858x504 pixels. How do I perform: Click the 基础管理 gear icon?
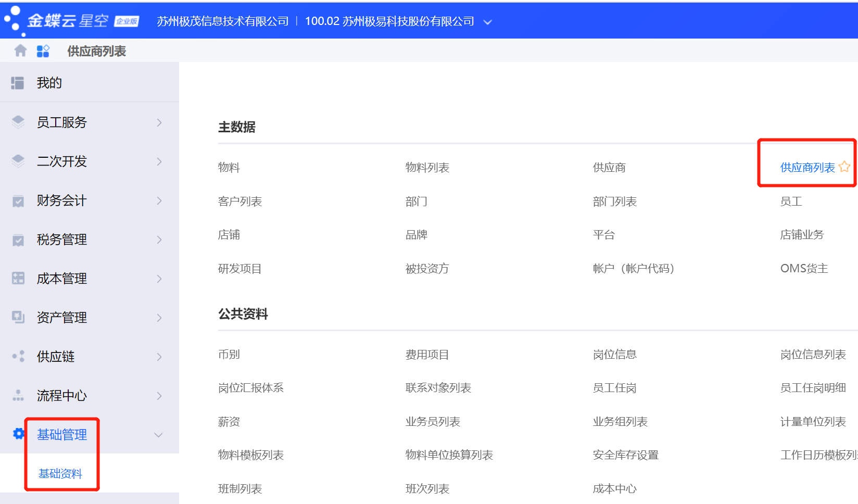(19, 434)
